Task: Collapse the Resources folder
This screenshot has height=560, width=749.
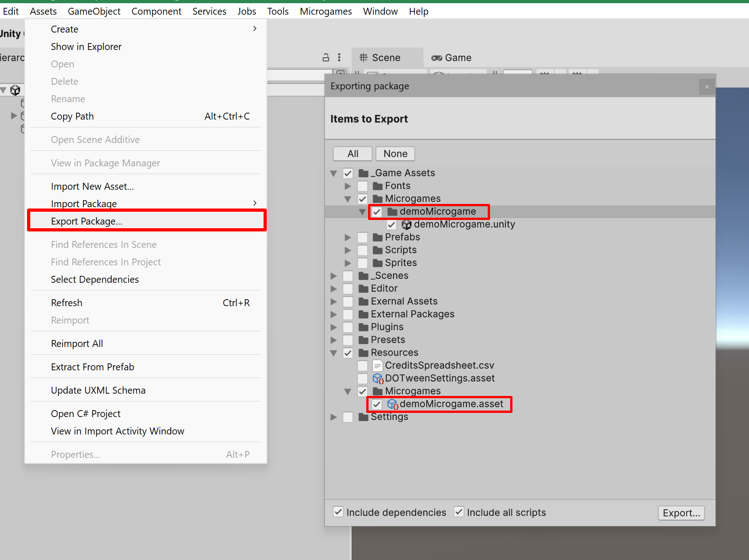Action: click(334, 353)
